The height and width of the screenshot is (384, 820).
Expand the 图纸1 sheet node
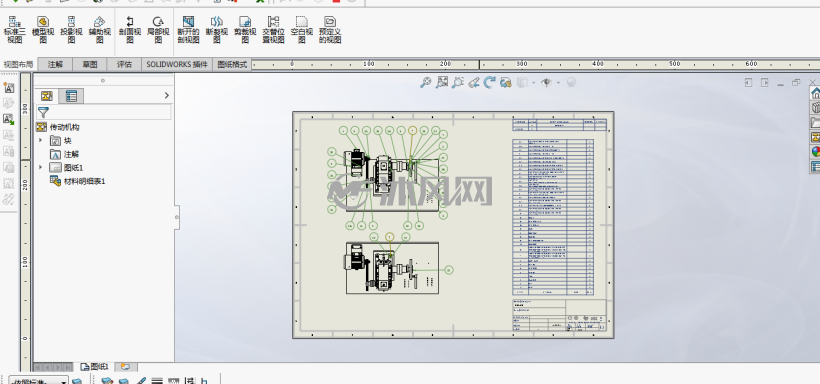pos(41,167)
